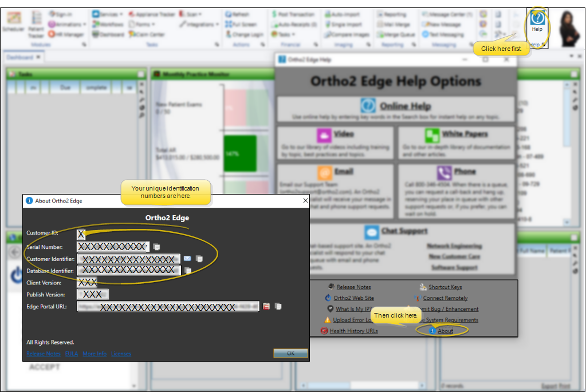The height and width of the screenshot is (392, 586).
Task: Click the Phone support icon
Action: click(x=444, y=173)
